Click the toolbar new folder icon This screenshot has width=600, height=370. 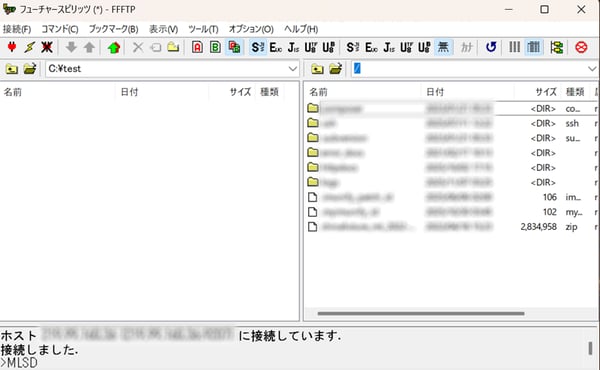[173, 47]
